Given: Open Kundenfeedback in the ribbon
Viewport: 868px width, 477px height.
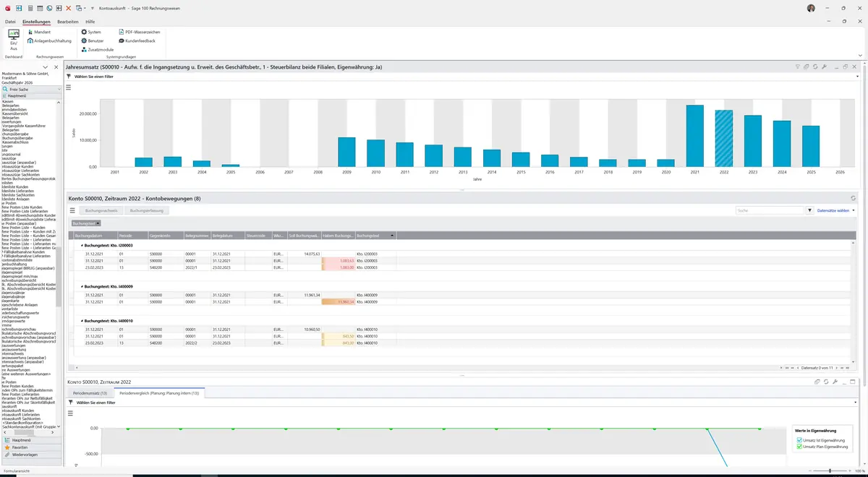Looking at the screenshot, I should coord(136,40).
